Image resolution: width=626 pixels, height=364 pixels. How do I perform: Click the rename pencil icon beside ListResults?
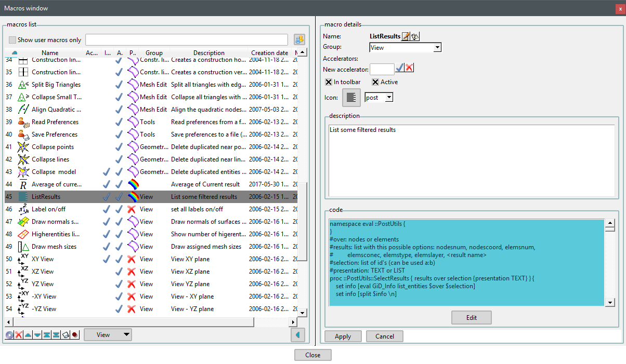pyautogui.click(x=406, y=36)
